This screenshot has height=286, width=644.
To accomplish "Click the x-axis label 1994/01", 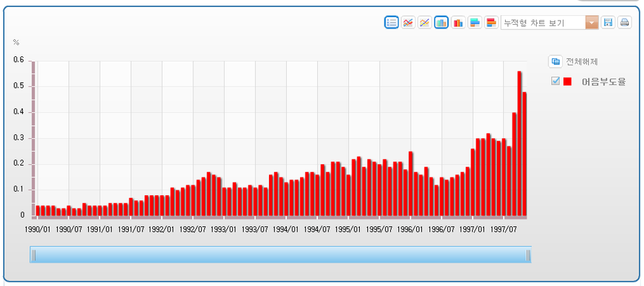I will pyautogui.click(x=286, y=228).
